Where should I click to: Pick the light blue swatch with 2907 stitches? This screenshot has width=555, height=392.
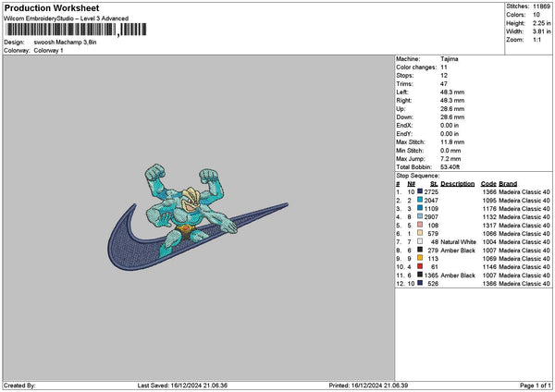(420, 216)
